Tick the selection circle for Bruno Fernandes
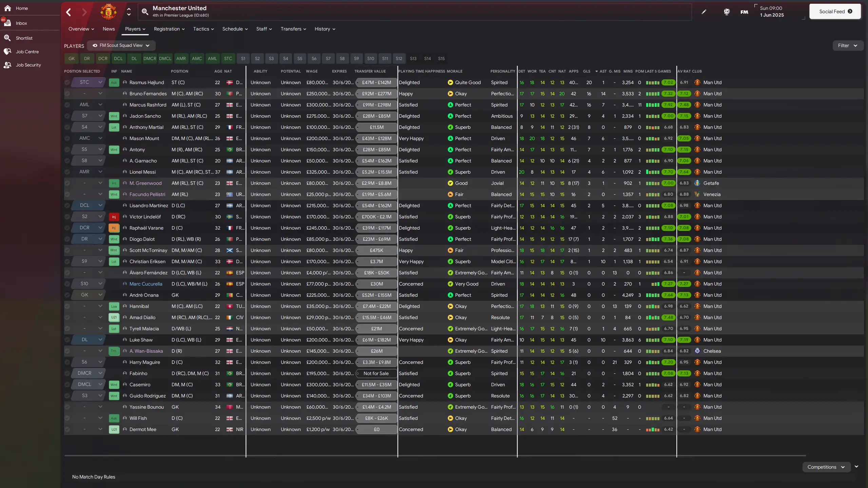Viewport: 868px width, 488px height. [67, 94]
